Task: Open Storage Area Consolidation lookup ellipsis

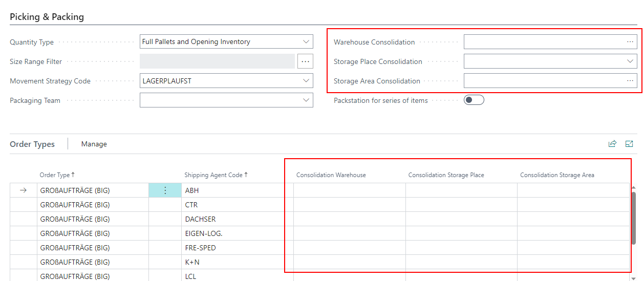Action: point(630,81)
